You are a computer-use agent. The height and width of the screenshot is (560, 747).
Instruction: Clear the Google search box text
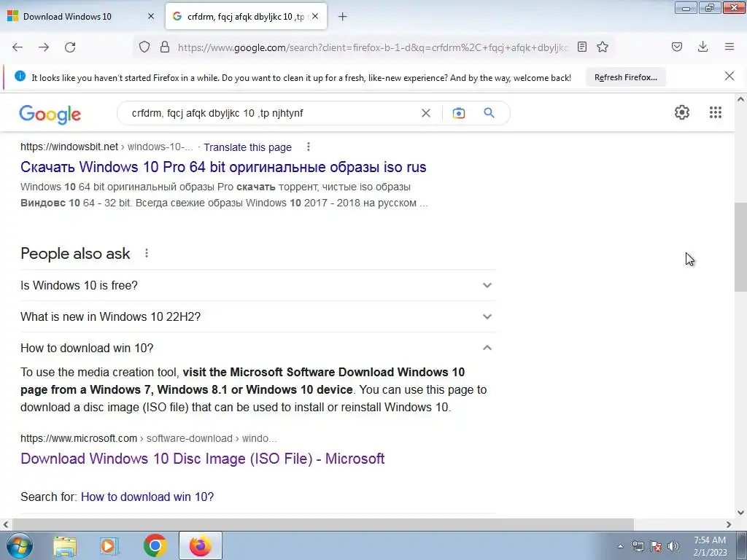point(426,113)
